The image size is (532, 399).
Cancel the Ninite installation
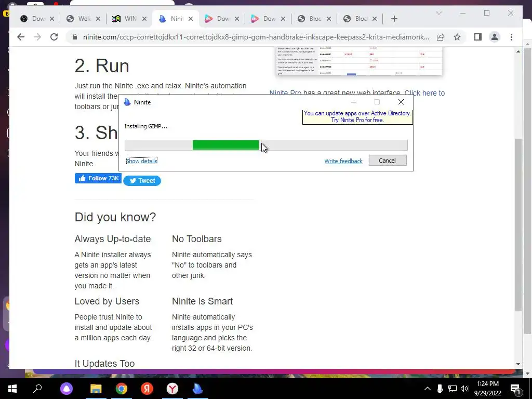[388, 161]
